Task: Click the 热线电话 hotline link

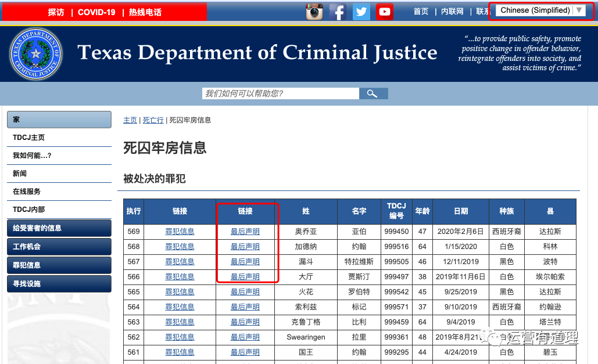Action: [145, 12]
